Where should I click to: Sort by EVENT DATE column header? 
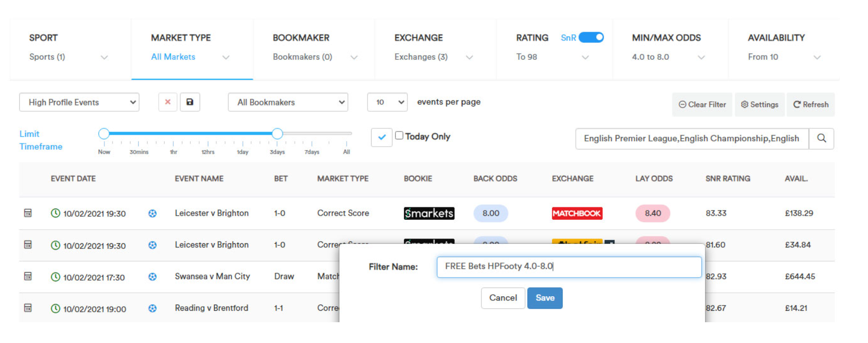coord(73,179)
